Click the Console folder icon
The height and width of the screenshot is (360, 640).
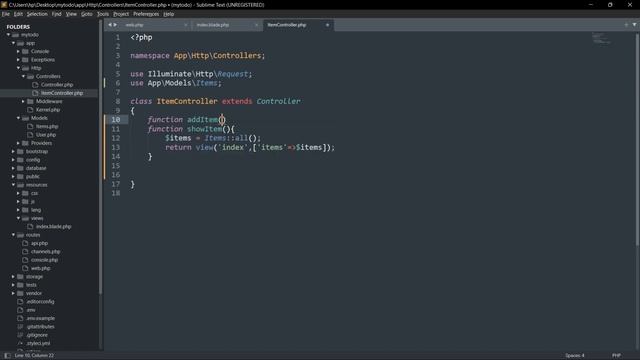click(25, 51)
